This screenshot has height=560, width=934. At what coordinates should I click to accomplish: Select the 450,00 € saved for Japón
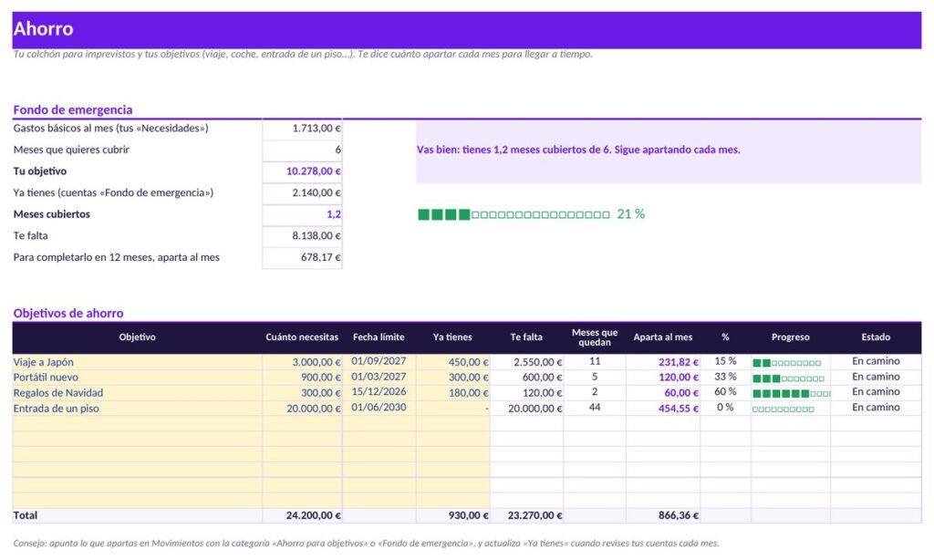pos(452,361)
